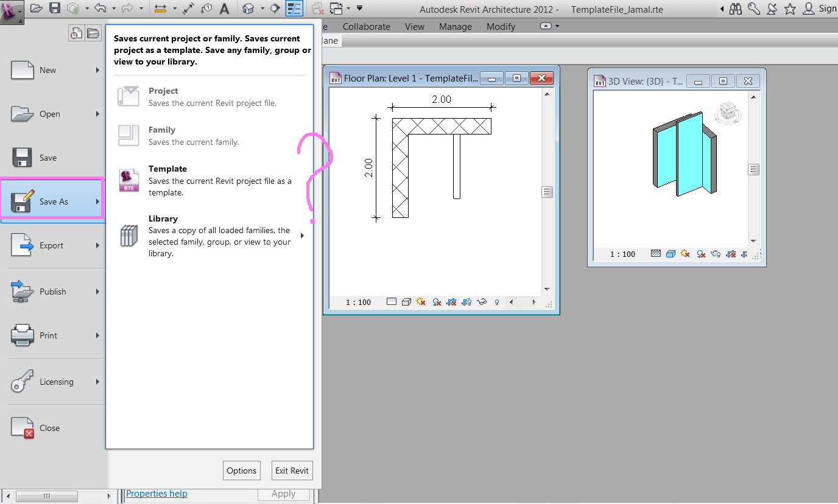Open Detail Level in Floor Plan view bar
This screenshot has width=838, height=504.
(x=391, y=302)
